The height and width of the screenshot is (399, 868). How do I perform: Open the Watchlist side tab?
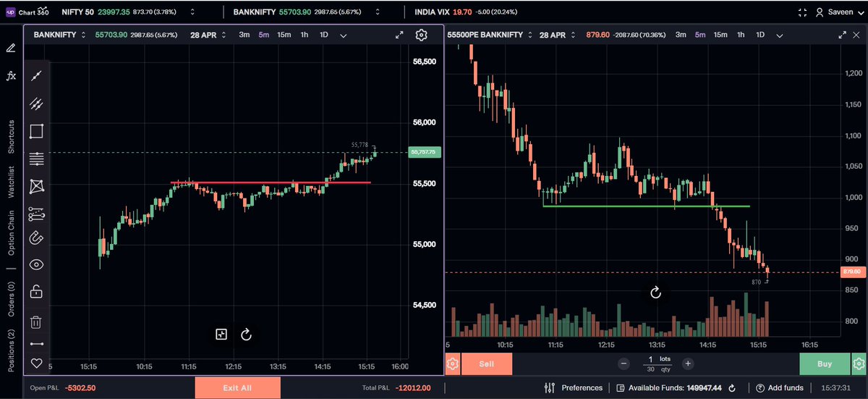11,182
